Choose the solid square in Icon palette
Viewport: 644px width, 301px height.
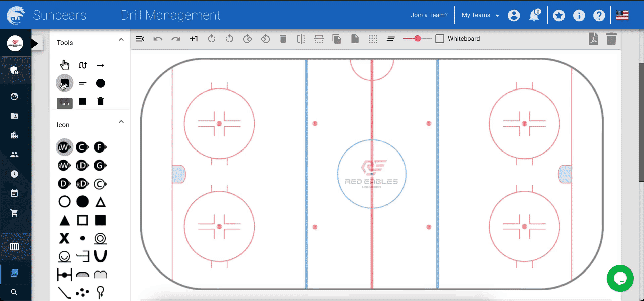(x=100, y=220)
